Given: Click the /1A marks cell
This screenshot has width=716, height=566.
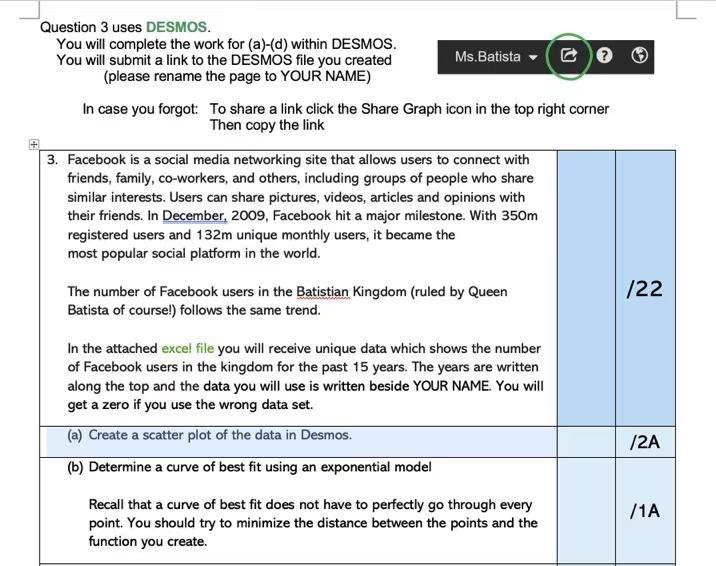Looking at the screenshot, I should 645,511.
